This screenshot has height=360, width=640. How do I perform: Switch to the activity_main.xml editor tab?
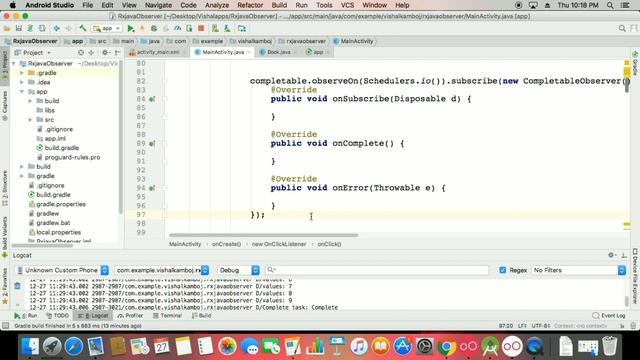point(158,52)
